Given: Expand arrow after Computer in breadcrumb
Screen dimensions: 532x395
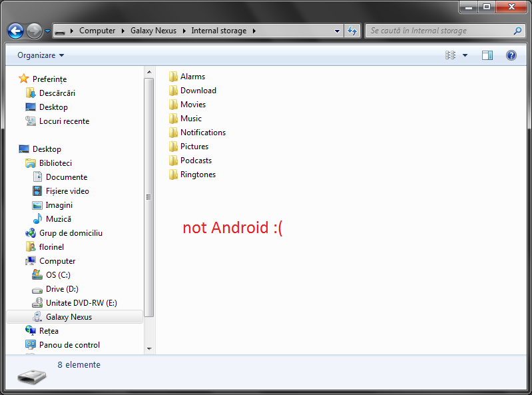Looking at the screenshot, I should pos(123,31).
